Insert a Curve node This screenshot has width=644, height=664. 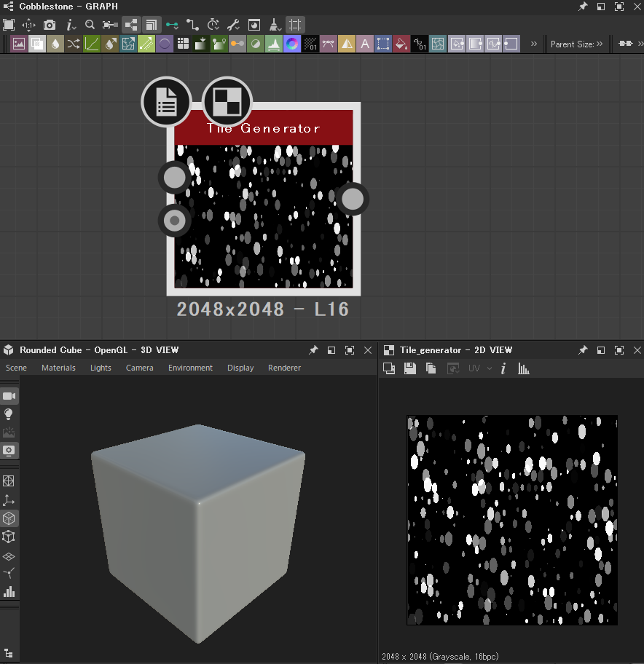pyautogui.click(x=92, y=44)
